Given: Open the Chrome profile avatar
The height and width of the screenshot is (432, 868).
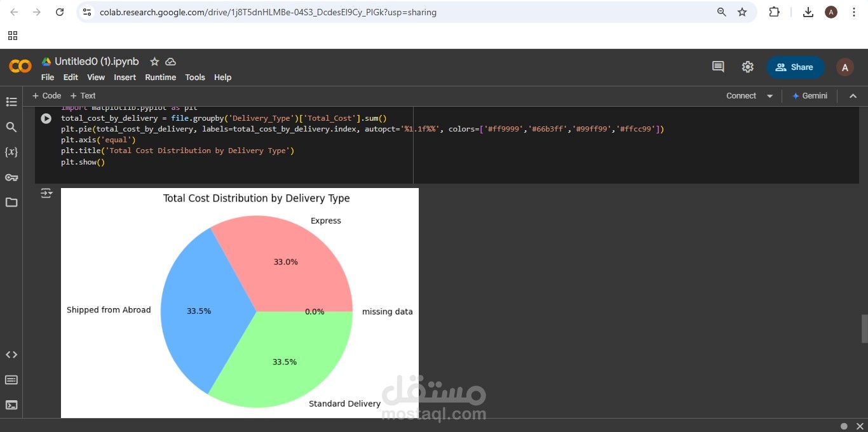Looking at the screenshot, I should pos(831,12).
